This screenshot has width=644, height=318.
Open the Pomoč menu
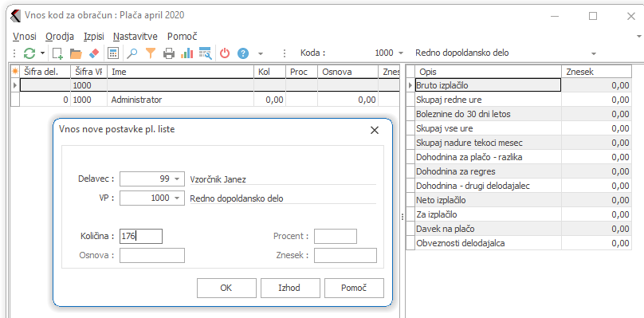[x=183, y=36]
